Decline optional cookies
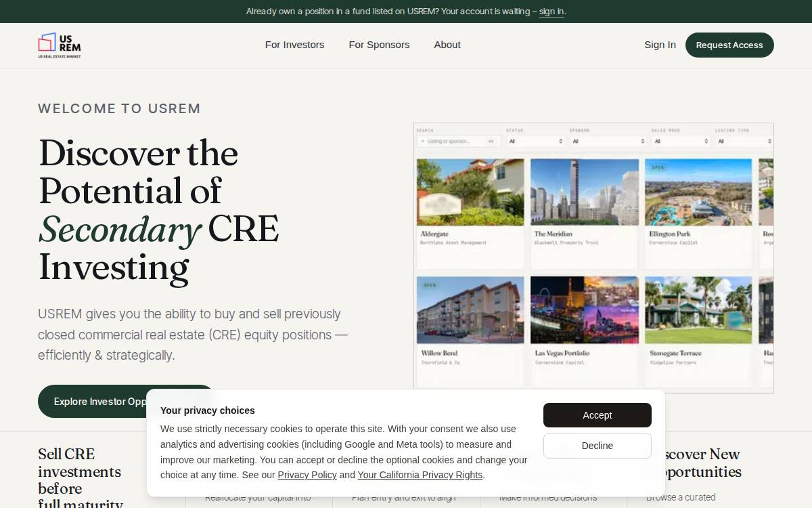This screenshot has width=812, height=508. click(x=597, y=446)
